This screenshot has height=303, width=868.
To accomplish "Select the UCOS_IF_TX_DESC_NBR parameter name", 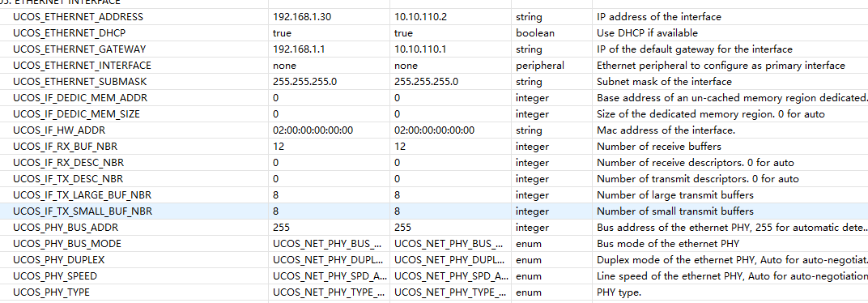I will (x=68, y=179).
